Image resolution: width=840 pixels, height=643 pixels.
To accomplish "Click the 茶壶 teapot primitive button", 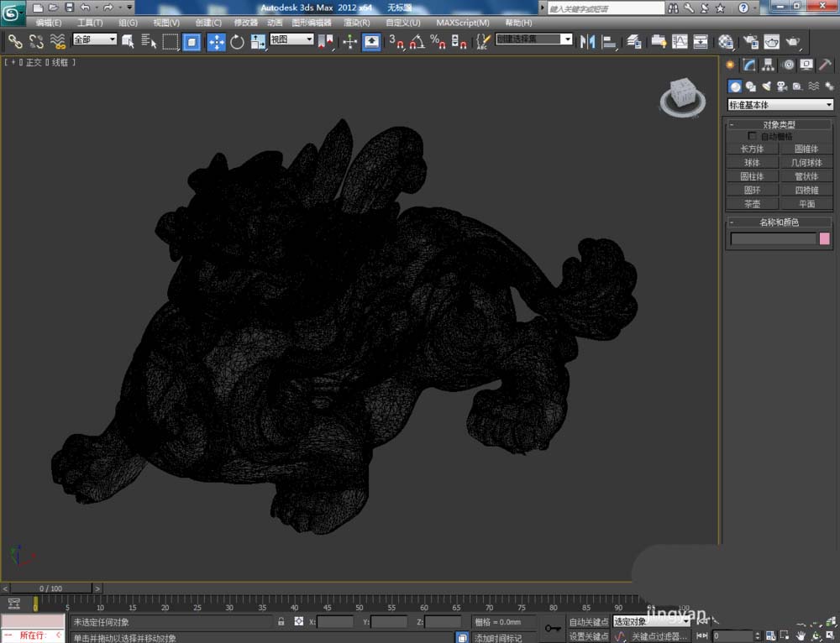I will click(x=752, y=204).
